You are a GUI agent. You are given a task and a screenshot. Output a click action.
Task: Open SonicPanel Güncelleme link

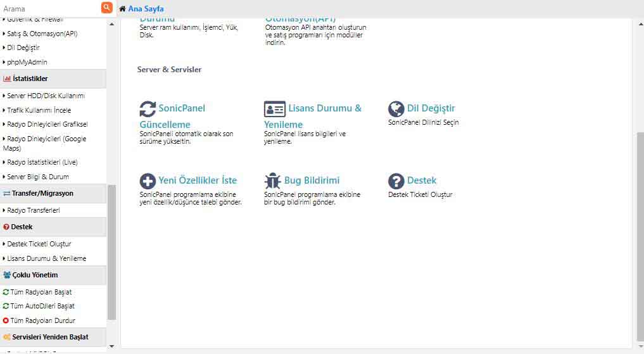pyautogui.click(x=172, y=117)
